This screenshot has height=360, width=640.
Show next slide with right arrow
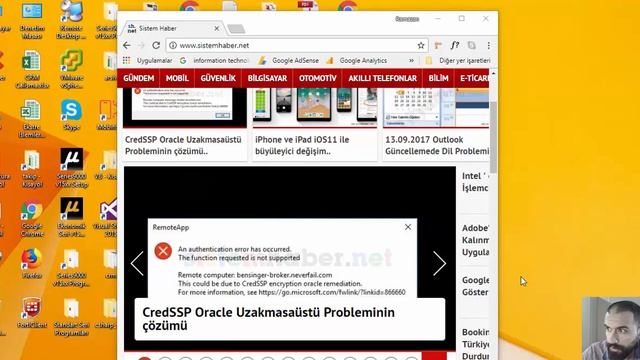point(439,263)
